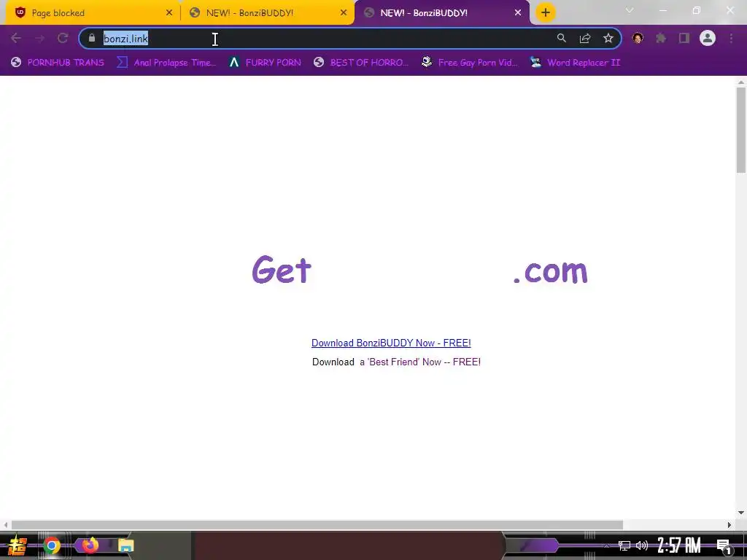Screen dimensions: 747x560
Task: Click Download BonziBUDDY Now - FREE! link
Action: click(391, 343)
